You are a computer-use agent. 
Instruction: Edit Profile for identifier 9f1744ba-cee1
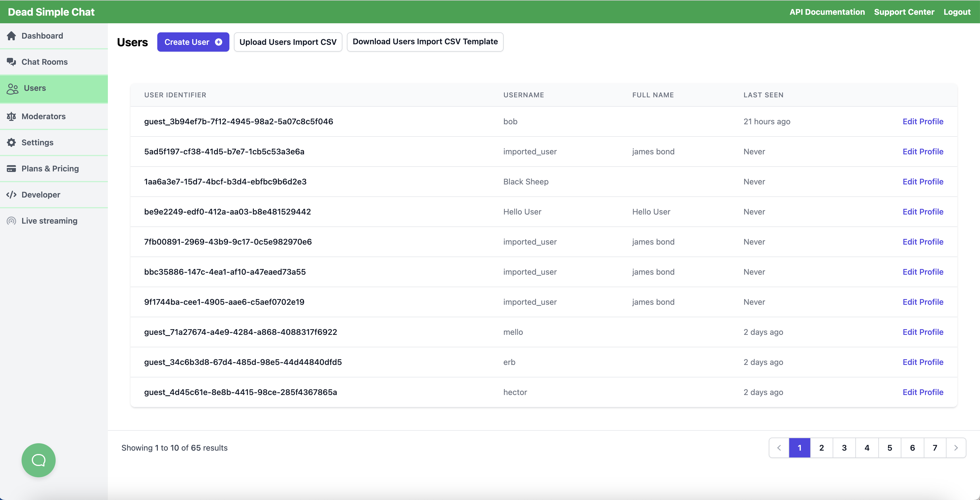(x=923, y=302)
